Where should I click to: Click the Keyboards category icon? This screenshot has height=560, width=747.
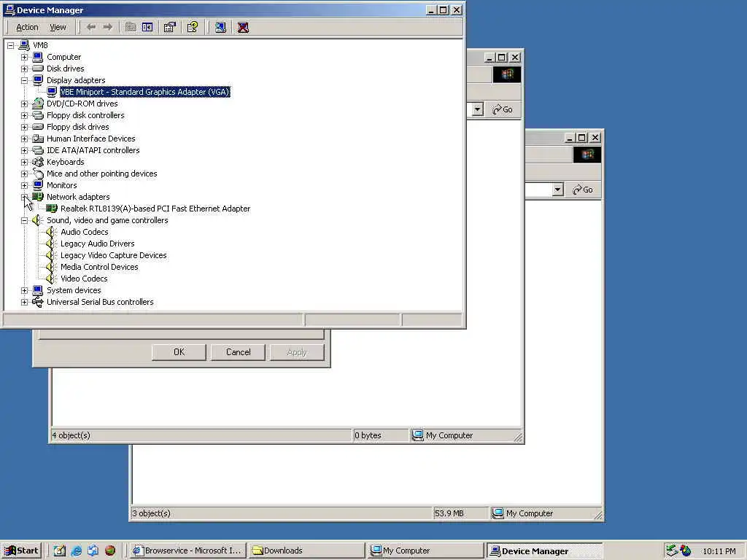coord(38,162)
